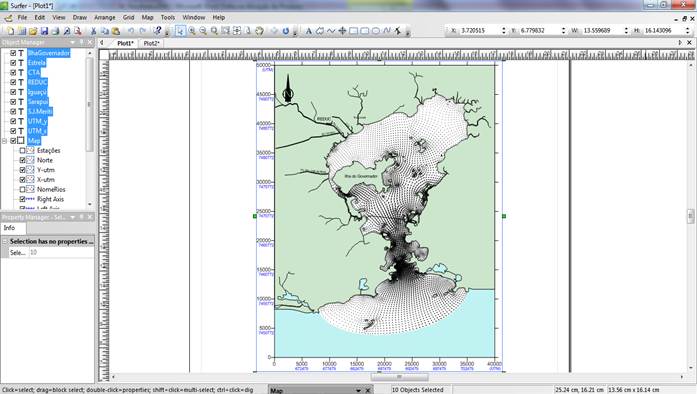
Task: Click the H height input field
Action: tap(664, 31)
